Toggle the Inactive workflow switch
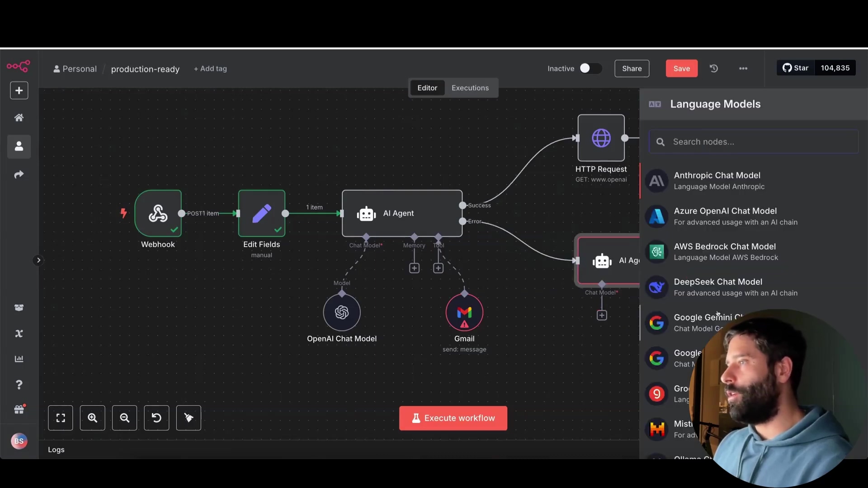Viewport: 868px width, 488px height. click(x=590, y=68)
